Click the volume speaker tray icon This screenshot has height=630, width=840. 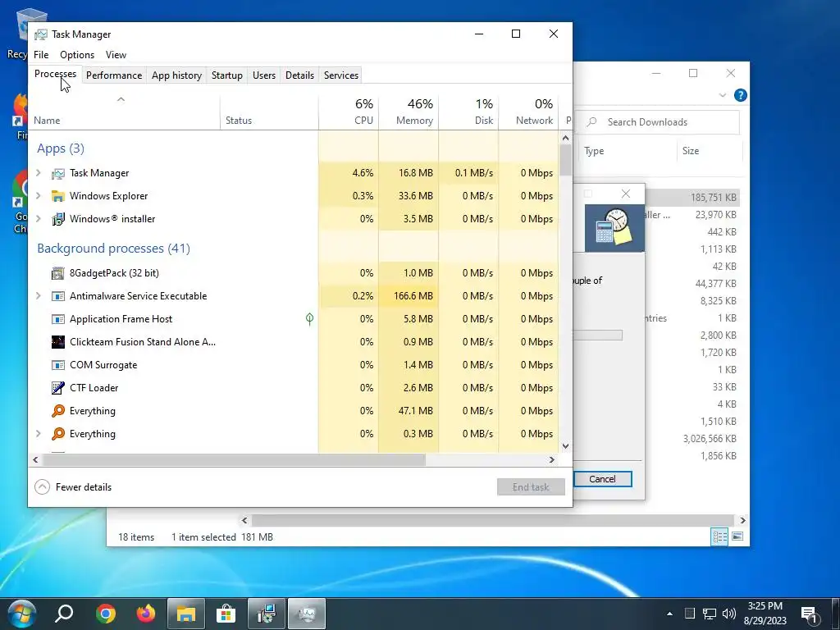728,614
